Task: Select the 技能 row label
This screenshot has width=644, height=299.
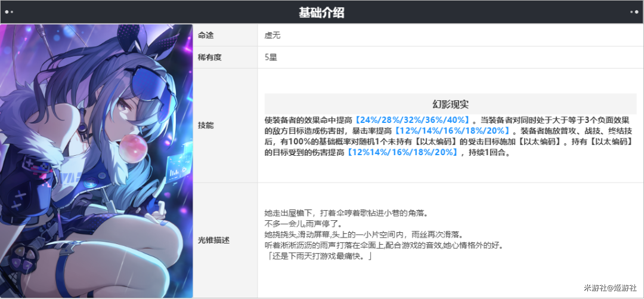Action: pos(206,125)
